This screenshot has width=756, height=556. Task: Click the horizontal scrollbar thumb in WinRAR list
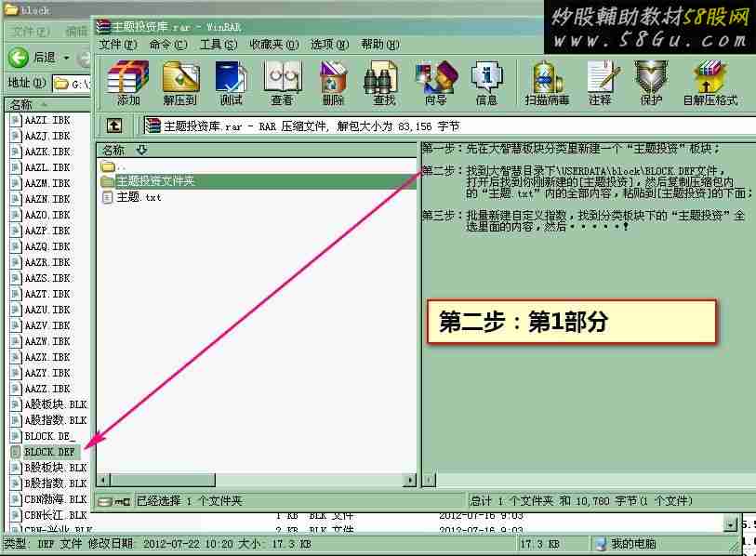[163, 480]
